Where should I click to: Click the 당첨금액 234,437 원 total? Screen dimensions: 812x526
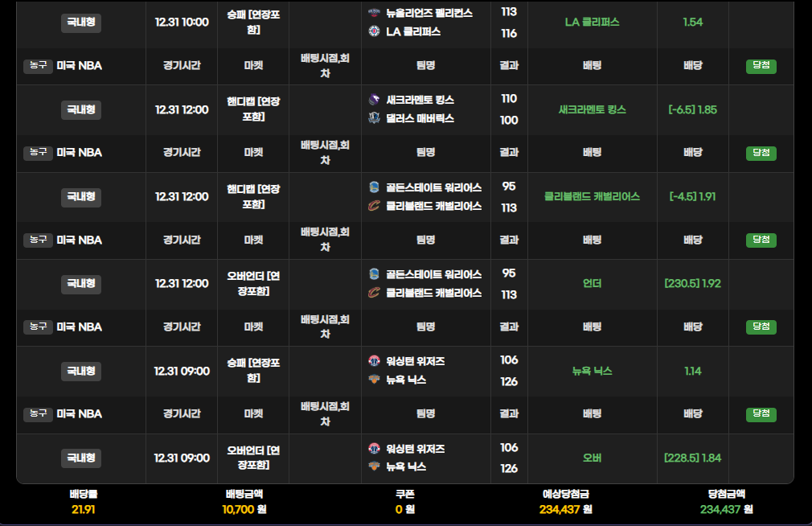[x=726, y=509]
